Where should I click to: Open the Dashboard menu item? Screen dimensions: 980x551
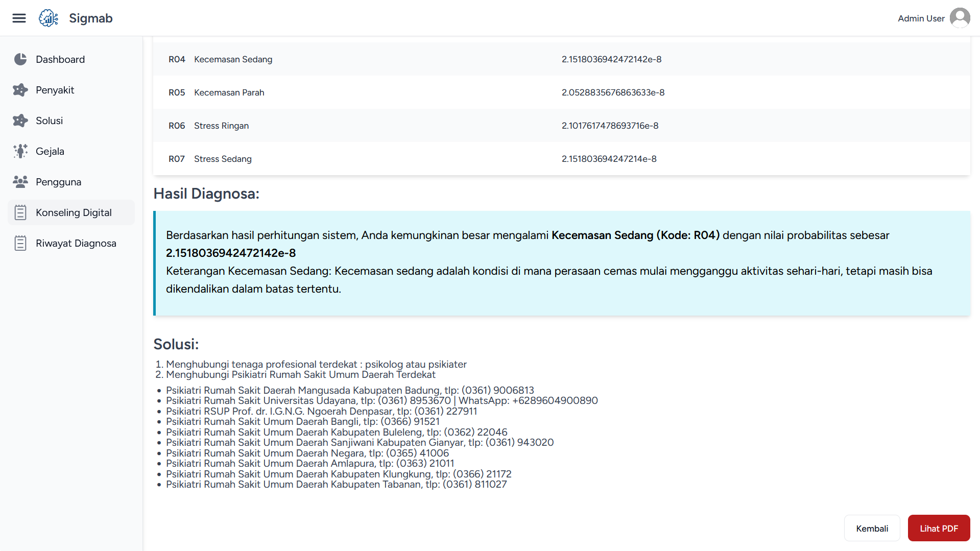coord(60,59)
